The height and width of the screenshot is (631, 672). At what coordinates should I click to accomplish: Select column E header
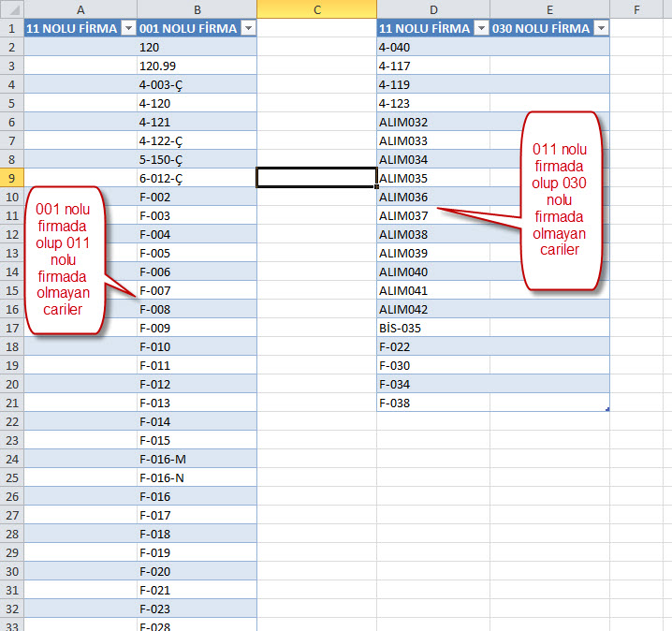tap(549, 9)
